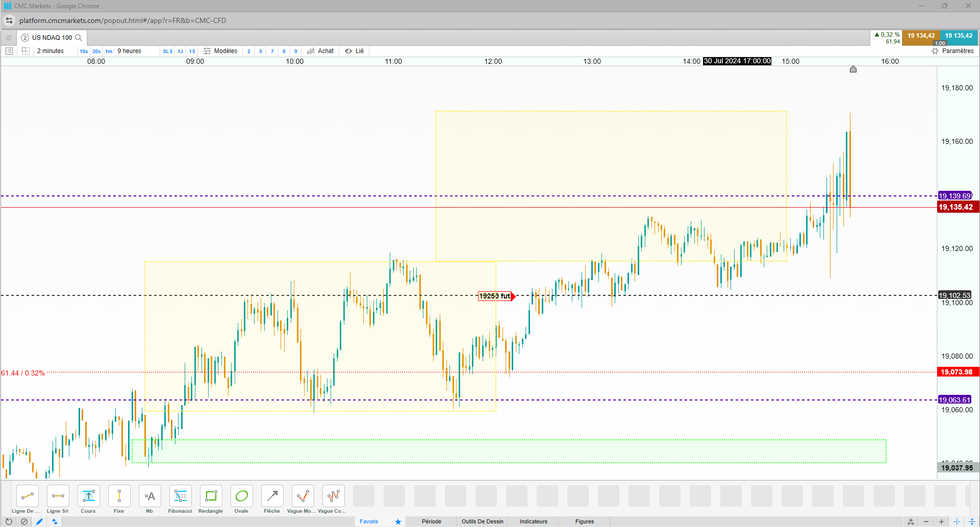This screenshot has height=527, width=980.
Task: Search for an instrument next to US NDAQ 100
Action: (79, 38)
